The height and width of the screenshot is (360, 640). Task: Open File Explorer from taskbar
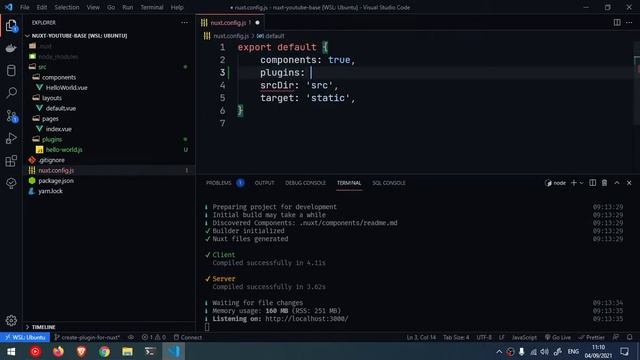(127, 351)
